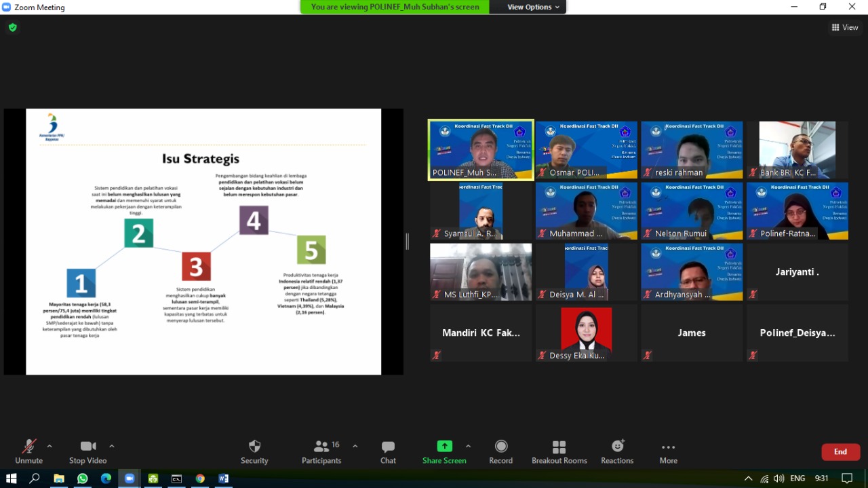Open the Chat panel
The width and height of the screenshot is (868, 488).
point(388,451)
